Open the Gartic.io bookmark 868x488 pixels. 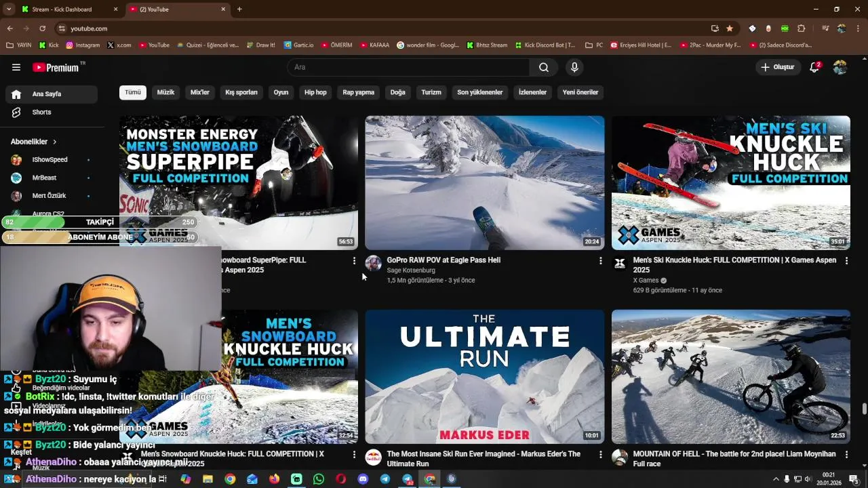(298, 45)
